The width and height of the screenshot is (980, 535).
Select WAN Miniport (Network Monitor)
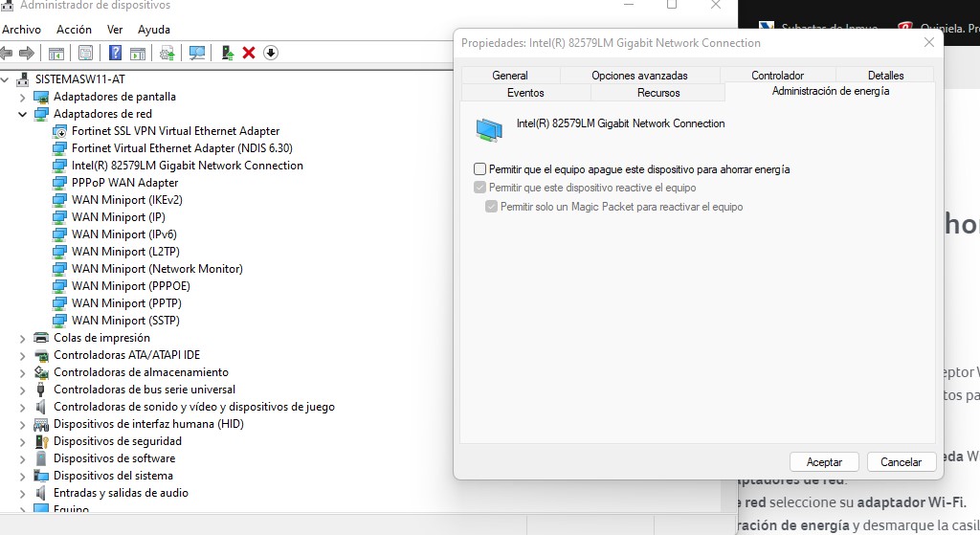click(157, 269)
